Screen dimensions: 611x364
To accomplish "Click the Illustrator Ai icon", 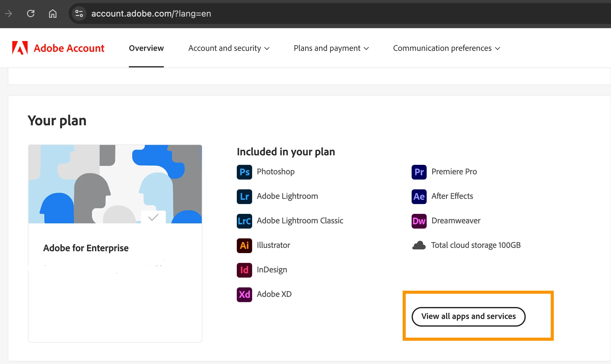I will [x=244, y=245].
